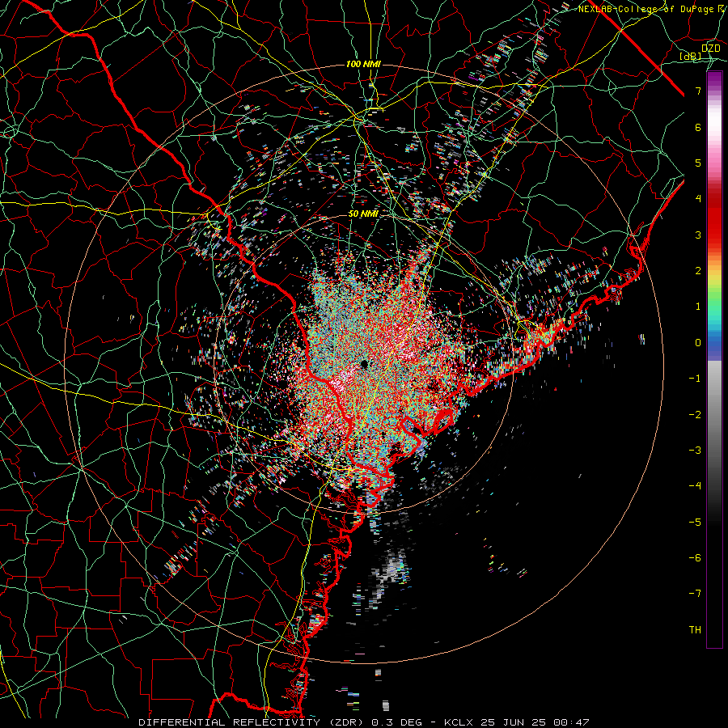Click the "5" value on the ZDR color scale

698,163
